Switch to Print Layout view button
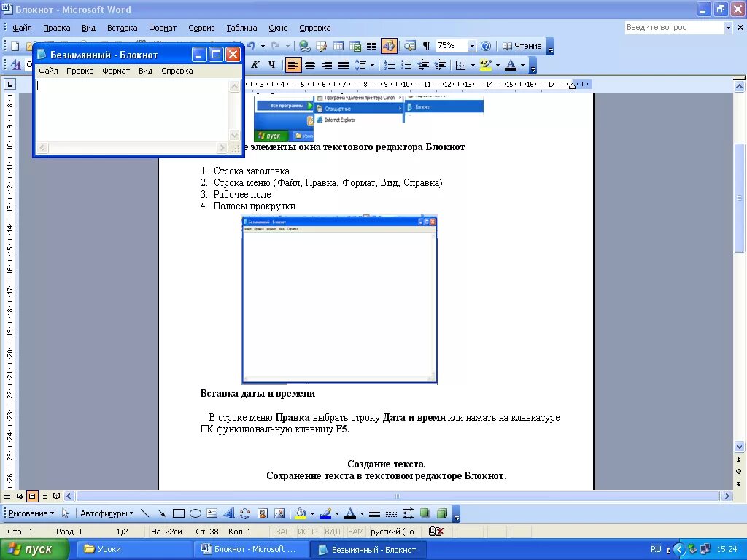This screenshot has width=747, height=560. pos(32,496)
